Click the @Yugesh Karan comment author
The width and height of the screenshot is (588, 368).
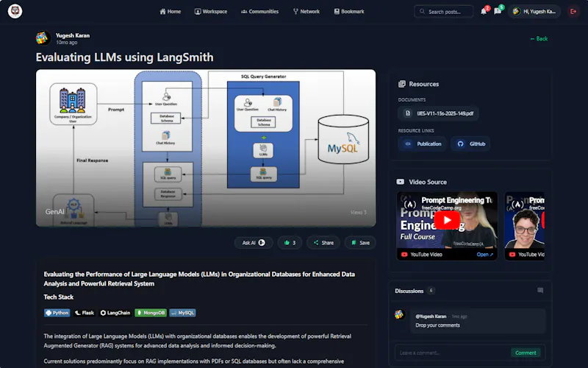431,316
